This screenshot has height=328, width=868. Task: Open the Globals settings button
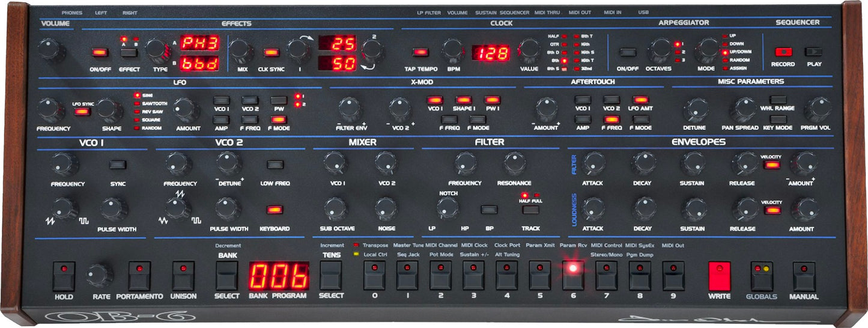click(762, 275)
